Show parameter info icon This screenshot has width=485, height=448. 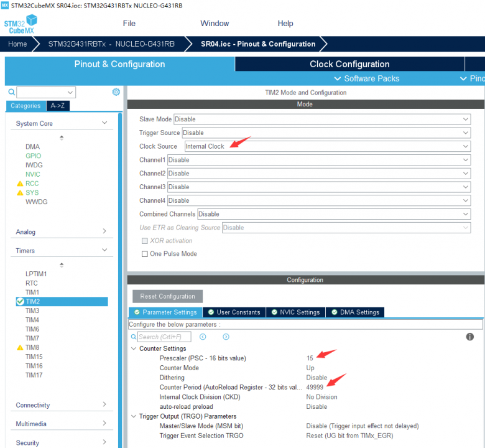[x=469, y=337]
